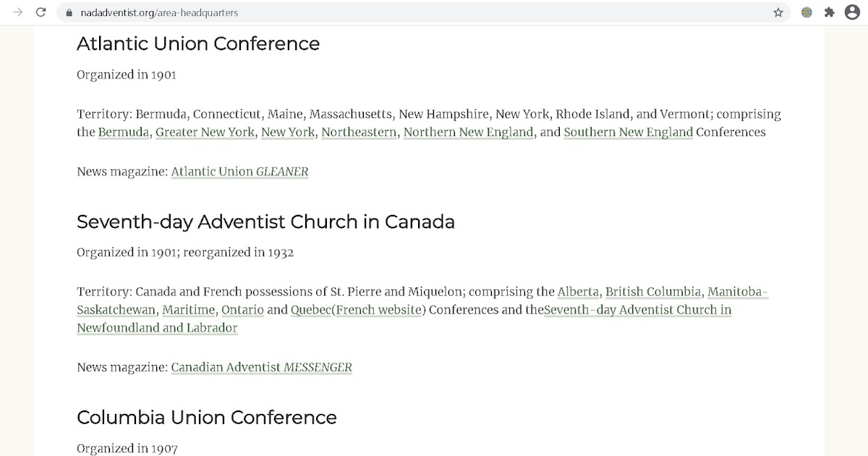The height and width of the screenshot is (456, 868).
Task: Open the Atlantic Union GLEANER magazine link
Action: [239, 172]
